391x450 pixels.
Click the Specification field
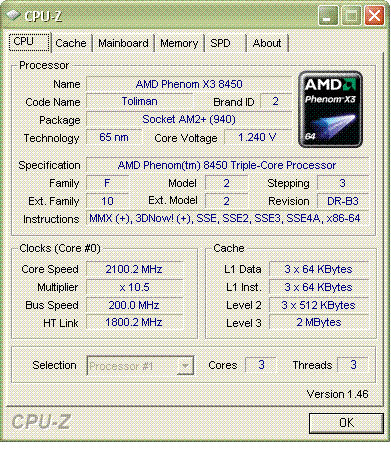pos(227,165)
